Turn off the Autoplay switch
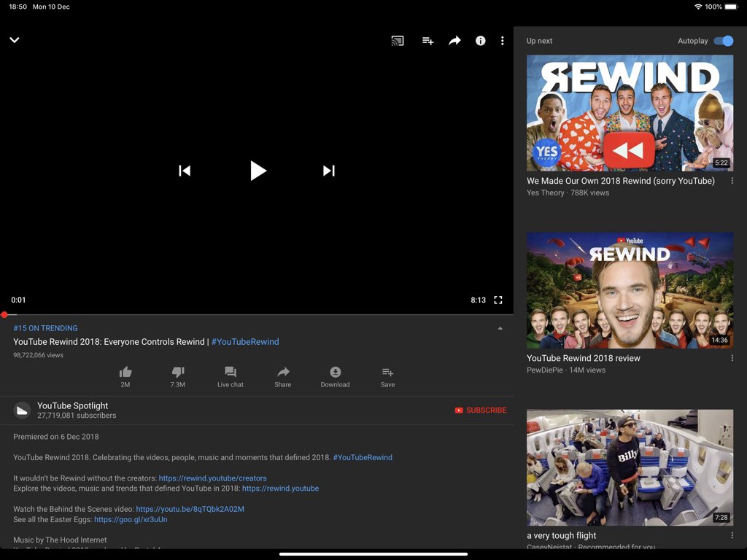 (x=723, y=41)
